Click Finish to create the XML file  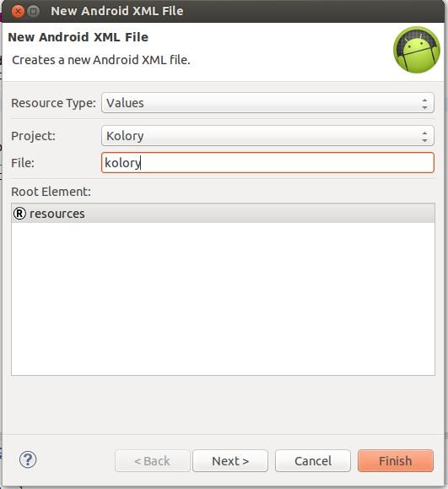point(396,461)
